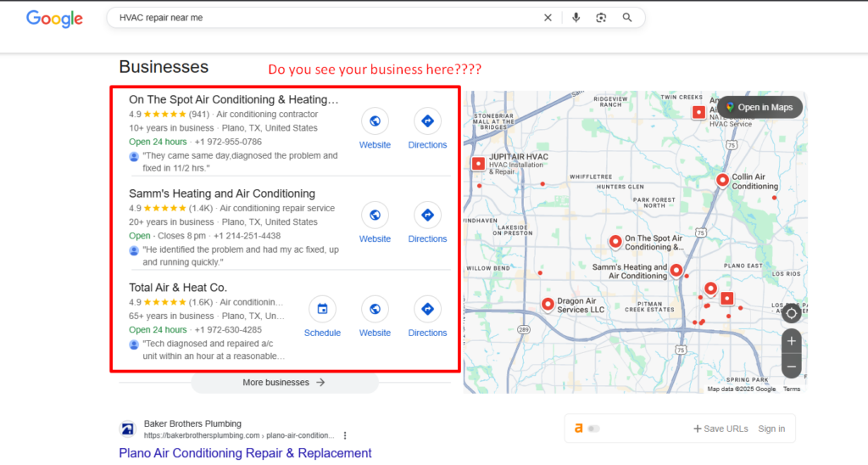Click Open in Maps button
868x465 pixels.
760,107
